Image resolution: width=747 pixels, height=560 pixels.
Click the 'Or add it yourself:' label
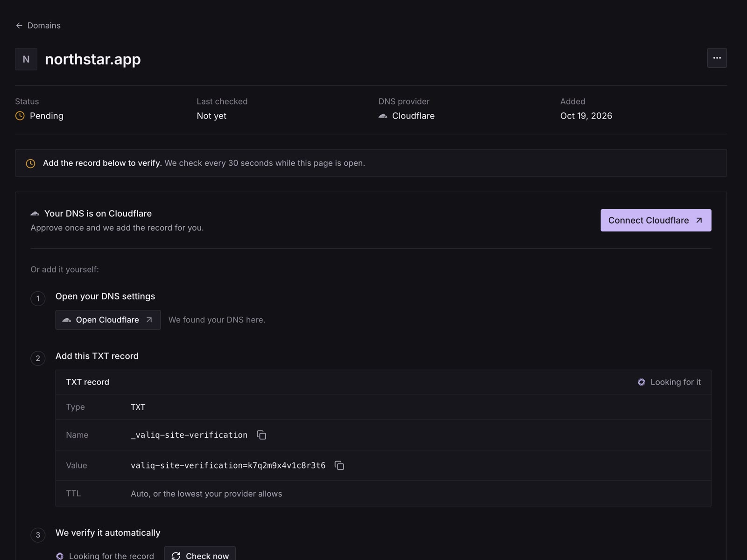click(64, 270)
